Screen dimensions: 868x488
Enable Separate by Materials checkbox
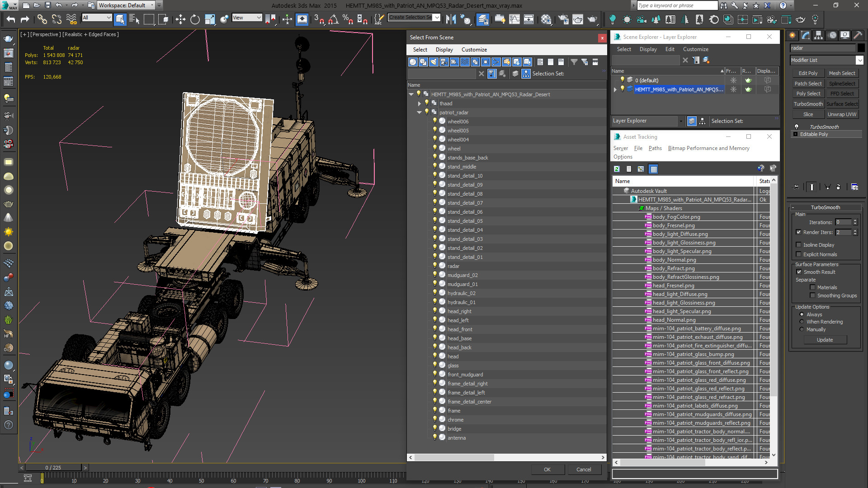click(812, 287)
